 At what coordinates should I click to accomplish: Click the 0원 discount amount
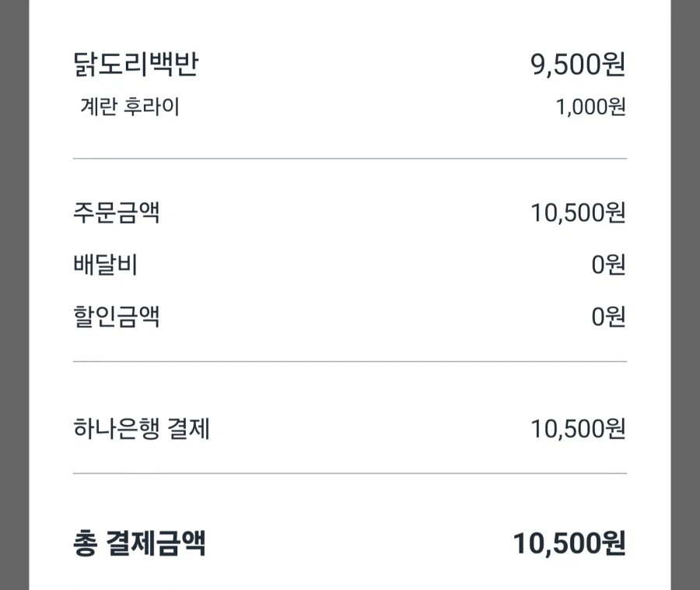[x=608, y=317]
